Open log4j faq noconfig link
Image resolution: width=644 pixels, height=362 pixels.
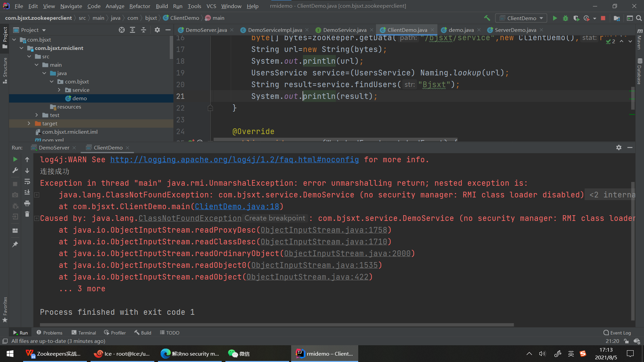pos(234,160)
